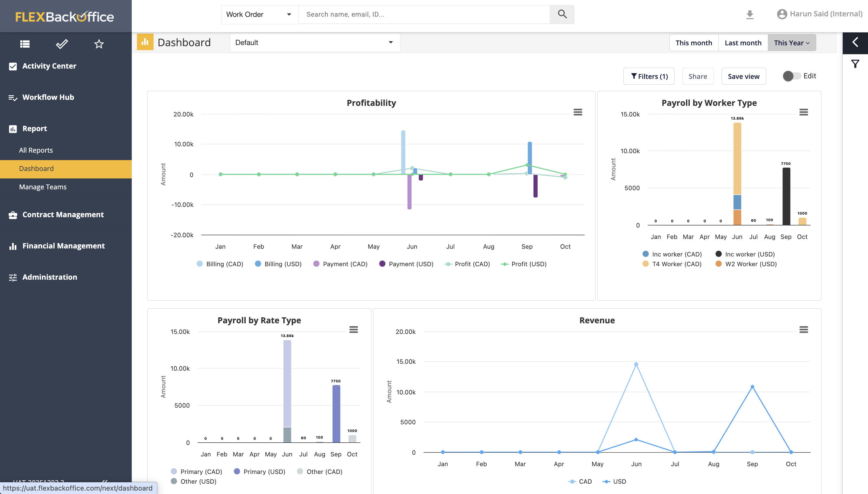This screenshot has width=868, height=494.
Task: Expand the Default dashboard view dropdown
Action: 314,42
